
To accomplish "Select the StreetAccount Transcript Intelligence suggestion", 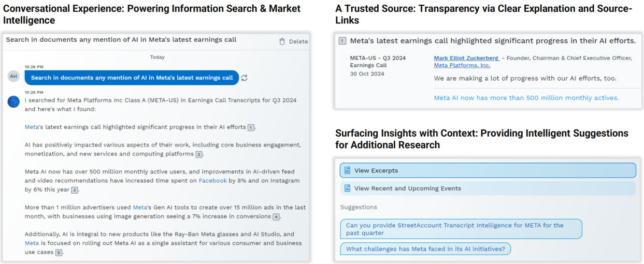I will [461, 229].
